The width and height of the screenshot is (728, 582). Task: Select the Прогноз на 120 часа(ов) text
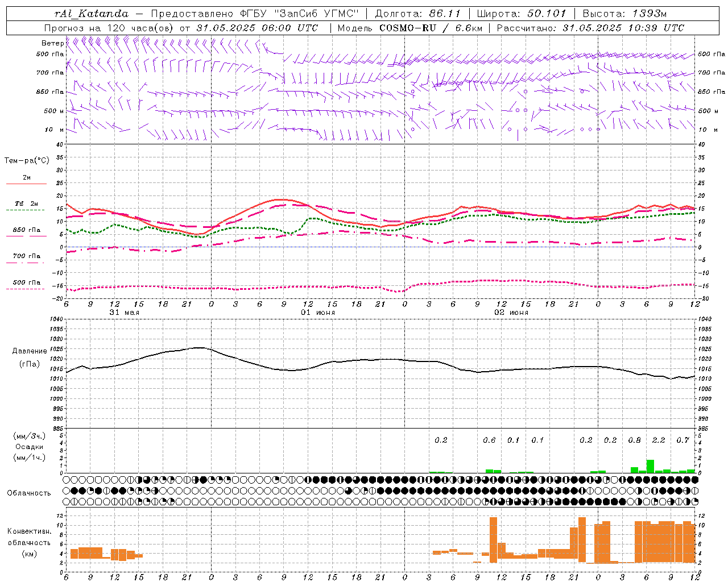[x=109, y=28]
